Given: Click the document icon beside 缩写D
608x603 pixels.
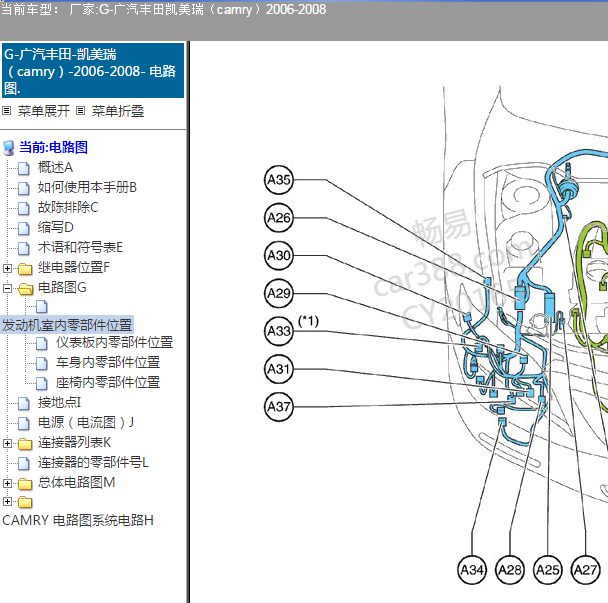Looking at the screenshot, I should coord(24,228).
